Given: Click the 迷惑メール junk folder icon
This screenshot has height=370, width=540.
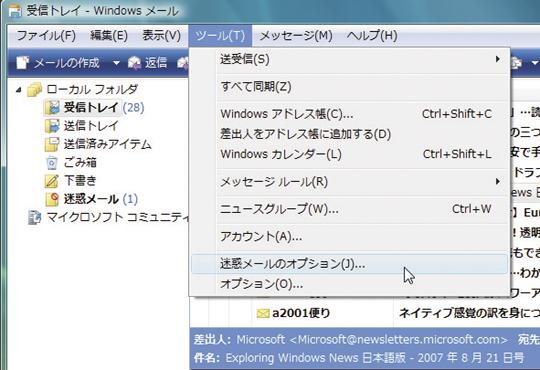Looking at the screenshot, I should (x=52, y=199).
